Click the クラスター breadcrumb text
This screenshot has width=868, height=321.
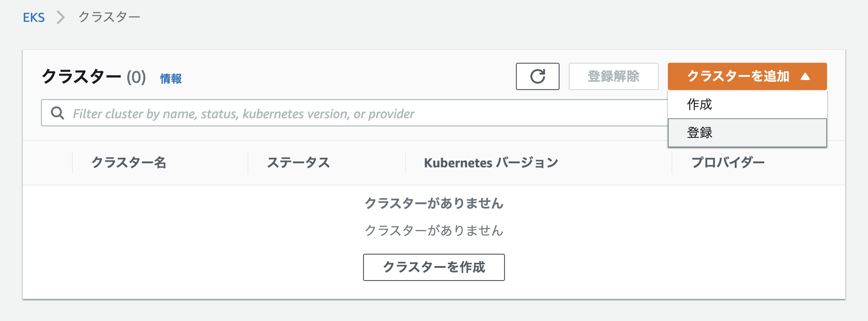[x=109, y=17]
